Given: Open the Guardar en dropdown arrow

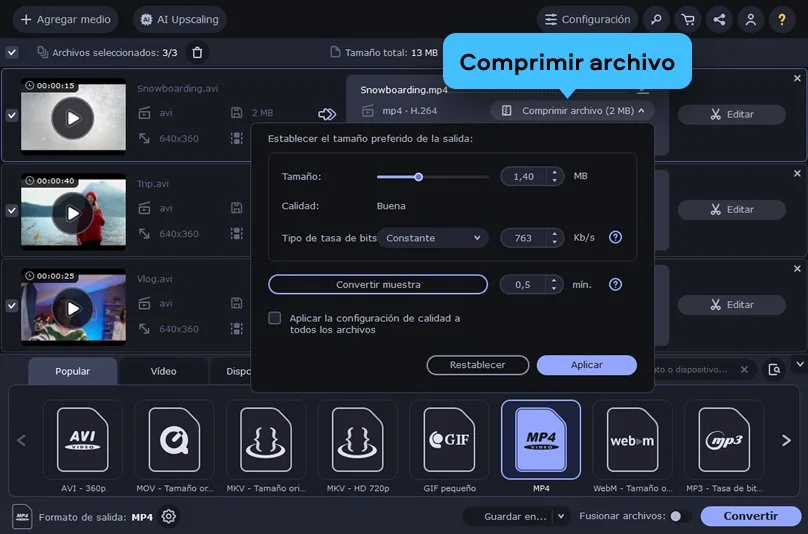Looking at the screenshot, I should pos(561,516).
